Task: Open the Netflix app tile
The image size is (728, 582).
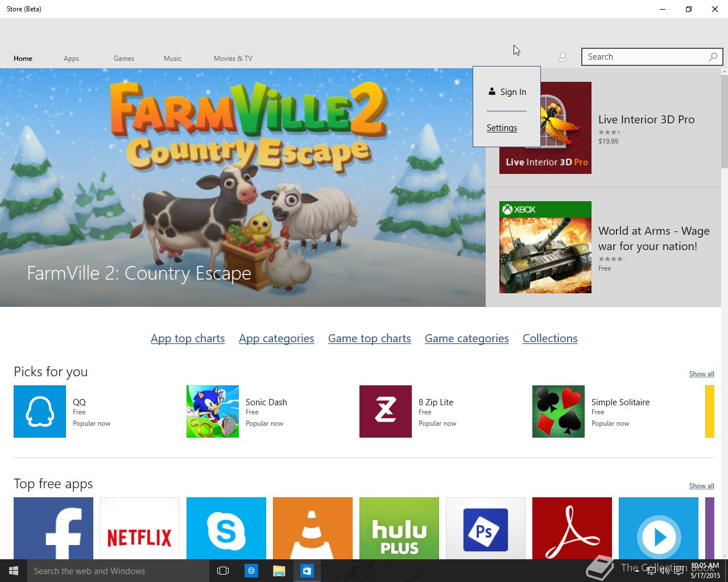Action: coord(140,528)
